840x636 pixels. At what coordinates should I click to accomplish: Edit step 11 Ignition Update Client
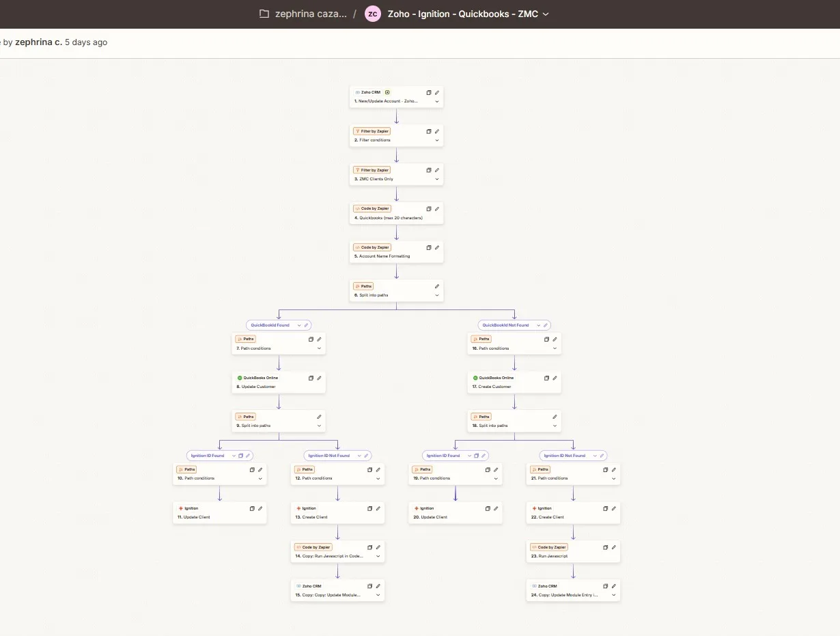click(260, 508)
